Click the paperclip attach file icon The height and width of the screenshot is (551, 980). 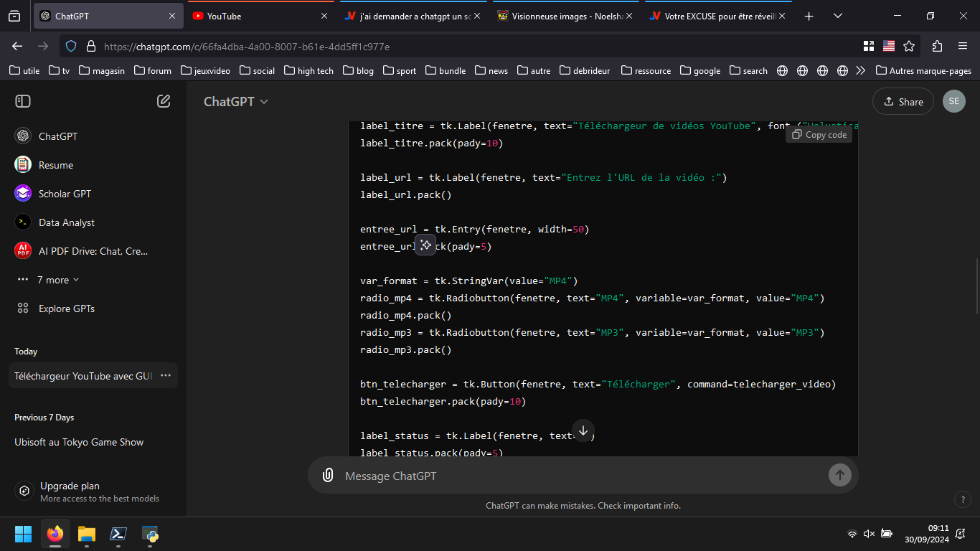(x=328, y=475)
